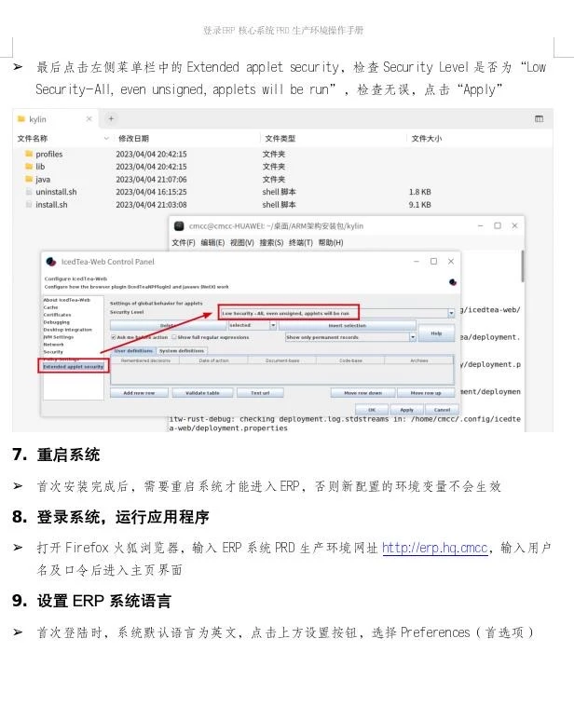Minimize IcedTea-Web Control Panel

[417, 262]
